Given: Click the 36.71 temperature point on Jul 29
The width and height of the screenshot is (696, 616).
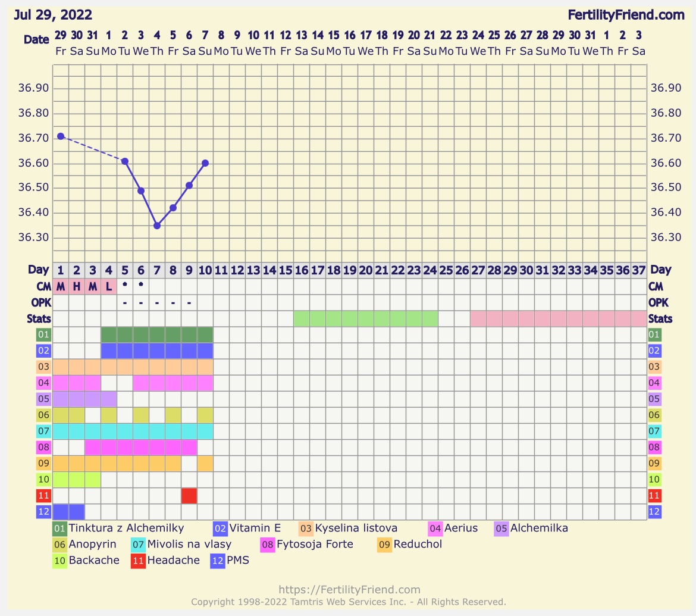Looking at the screenshot, I should [x=61, y=136].
